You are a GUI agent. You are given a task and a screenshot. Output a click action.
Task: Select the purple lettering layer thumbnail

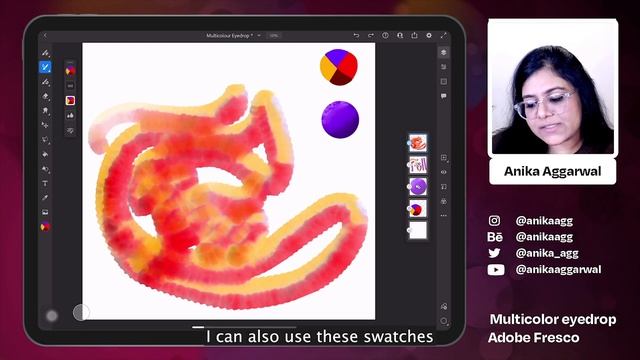[x=418, y=165]
